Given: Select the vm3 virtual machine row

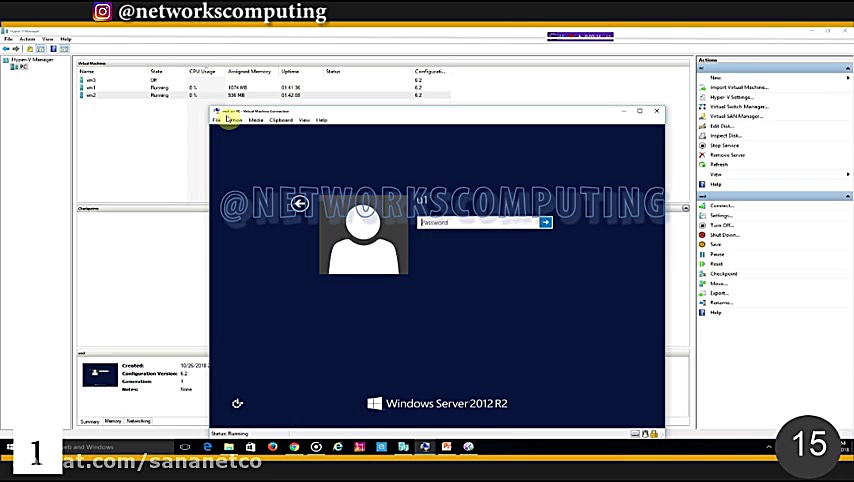Looking at the screenshot, I should [x=265, y=80].
